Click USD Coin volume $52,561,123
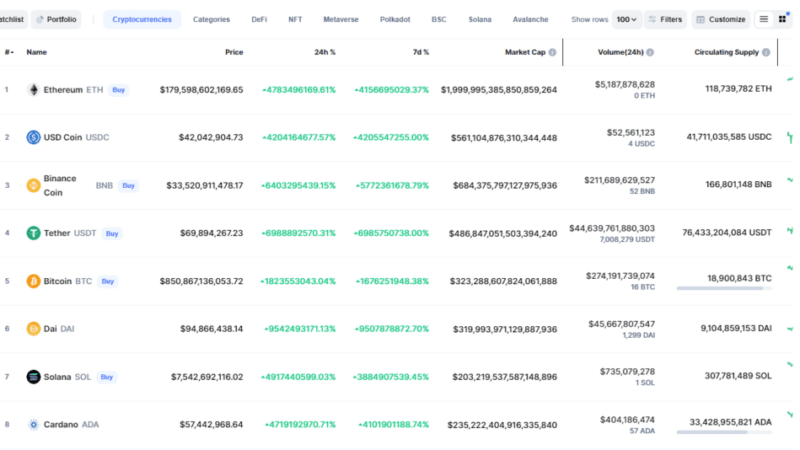The image size is (800, 450). [x=631, y=133]
